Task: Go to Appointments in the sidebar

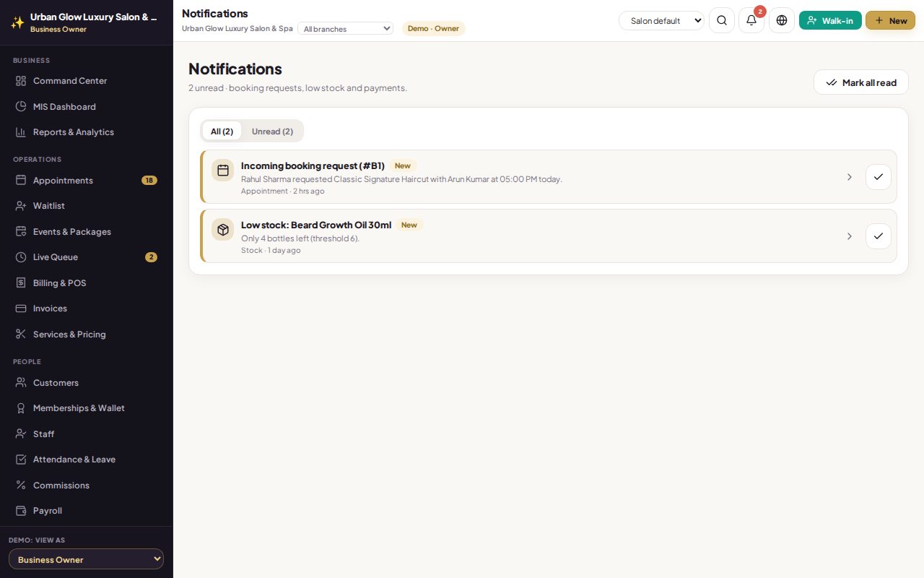Action: 87,180
